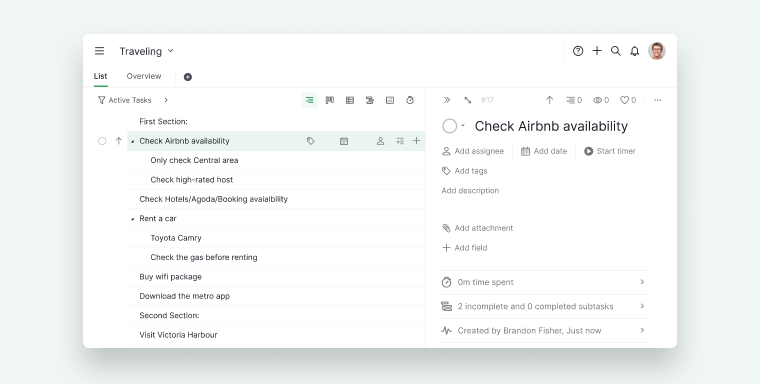
Task: Switch to the List tab
Action: (x=100, y=76)
